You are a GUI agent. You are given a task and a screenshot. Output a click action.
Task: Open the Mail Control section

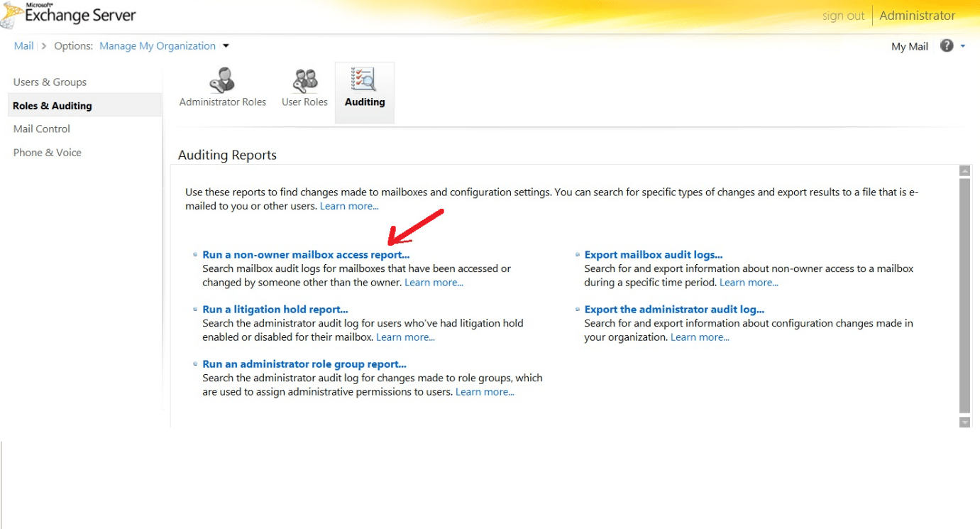pyautogui.click(x=41, y=129)
